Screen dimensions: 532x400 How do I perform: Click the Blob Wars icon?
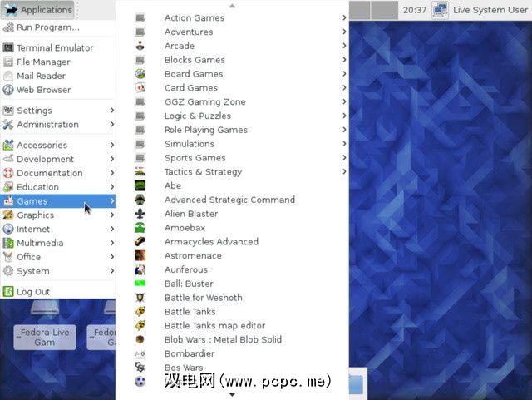point(140,339)
